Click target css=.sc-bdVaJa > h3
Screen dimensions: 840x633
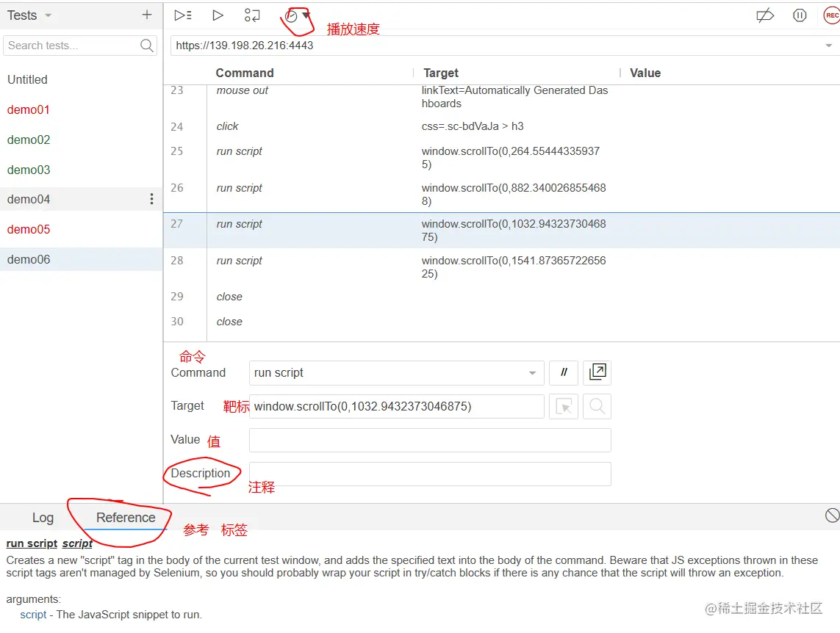[473, 126]
